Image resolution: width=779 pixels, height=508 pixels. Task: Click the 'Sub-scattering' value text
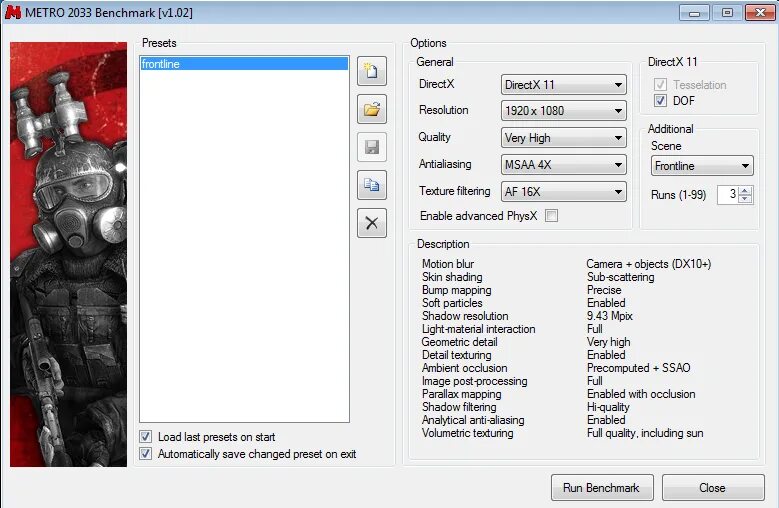coord(621,277)
